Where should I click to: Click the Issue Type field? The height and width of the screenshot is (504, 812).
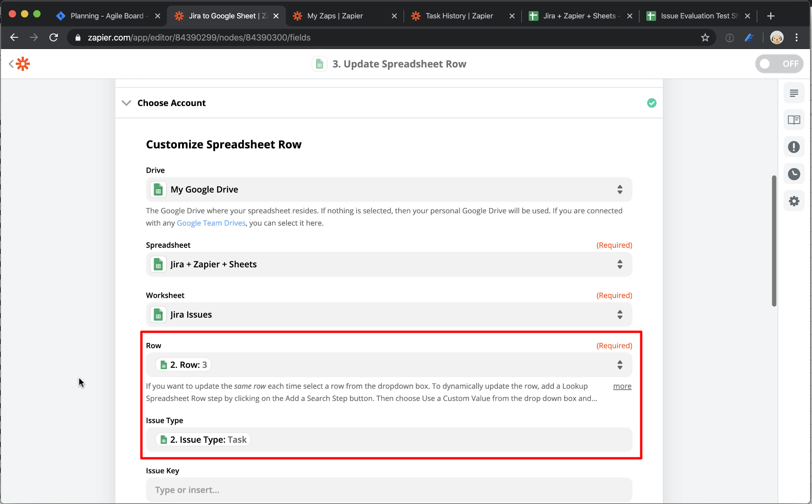[x=389, y=440]
